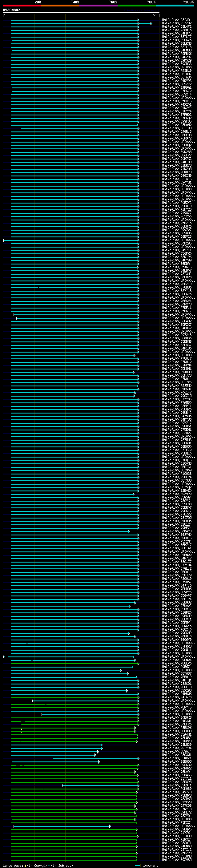This screenshot has height=868, width=197.
Task: Click the UniRef100_B3T839 hit name
Action: 177,836
